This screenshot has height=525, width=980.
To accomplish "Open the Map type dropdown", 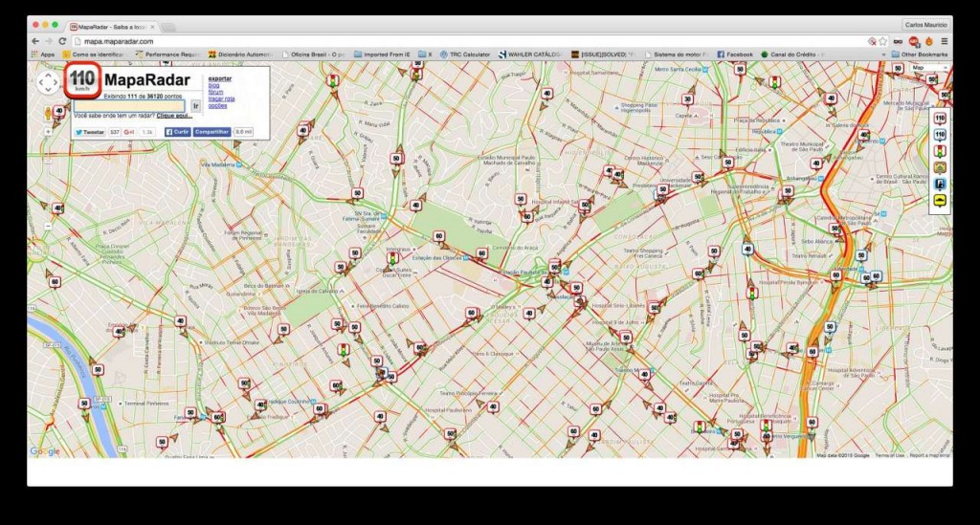I will [923, 68].
